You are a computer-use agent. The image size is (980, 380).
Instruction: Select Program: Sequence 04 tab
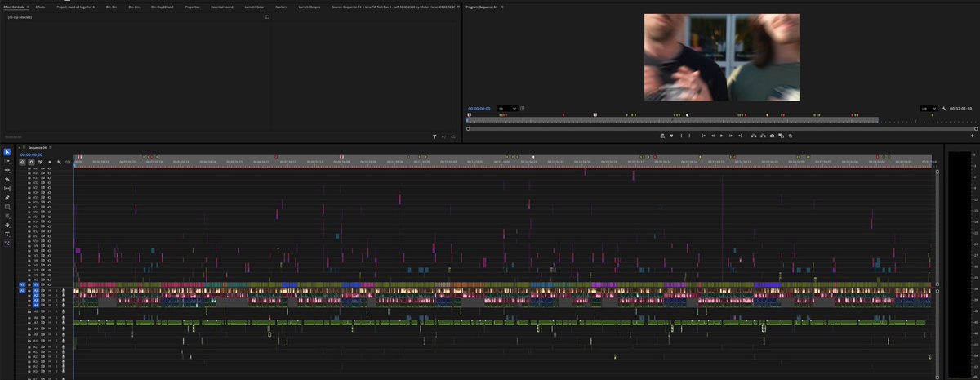click(482, 7)
